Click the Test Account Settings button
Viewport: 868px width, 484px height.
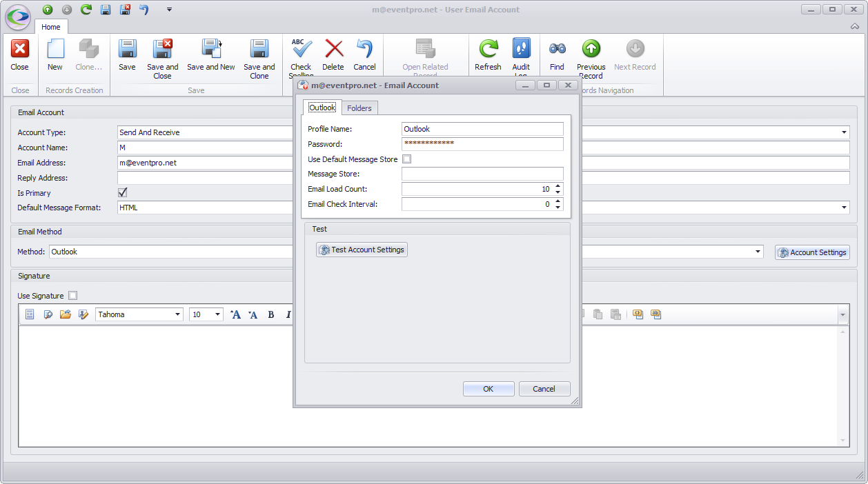pyautogui.click(x=362, y=250)
